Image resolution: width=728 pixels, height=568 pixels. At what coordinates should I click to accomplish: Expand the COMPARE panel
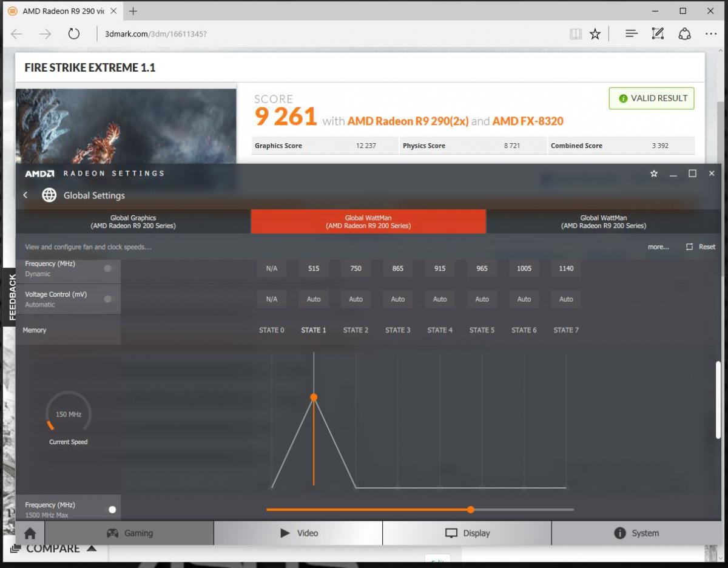(x=54, y=549)
